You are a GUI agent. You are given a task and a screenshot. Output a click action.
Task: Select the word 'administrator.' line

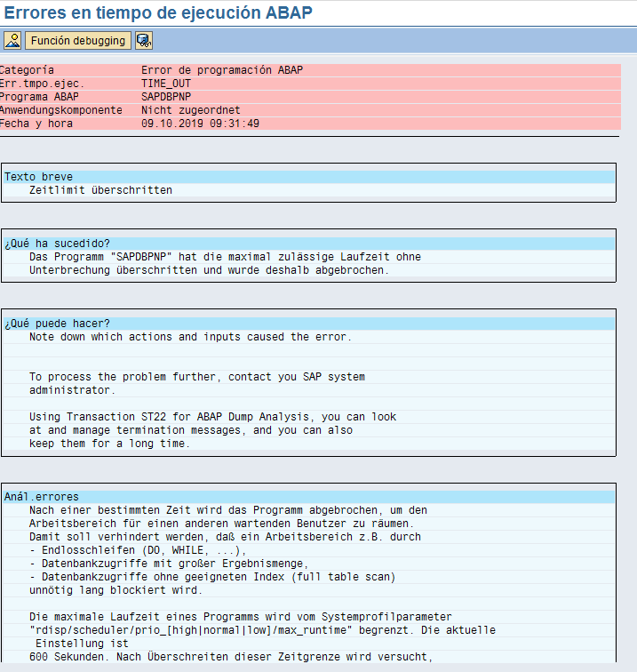(x=72, y=390)
